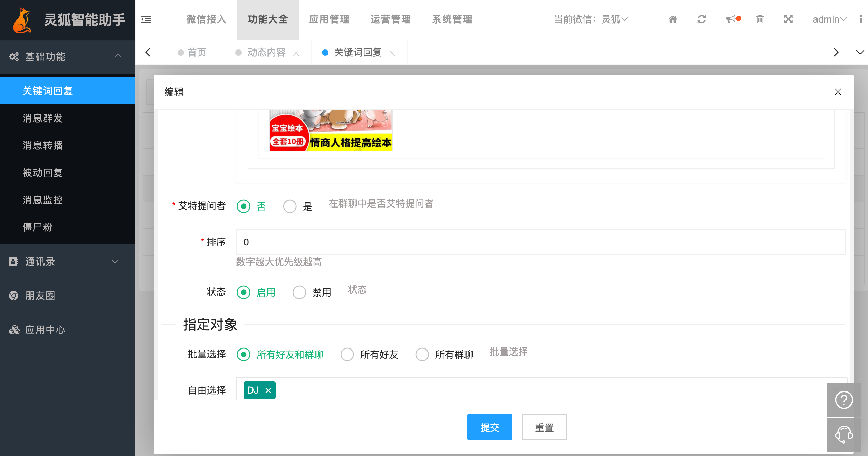Click the refresh icon in header
The width and height of the screenshot is (868, 456).
click(x=701, y=19)
